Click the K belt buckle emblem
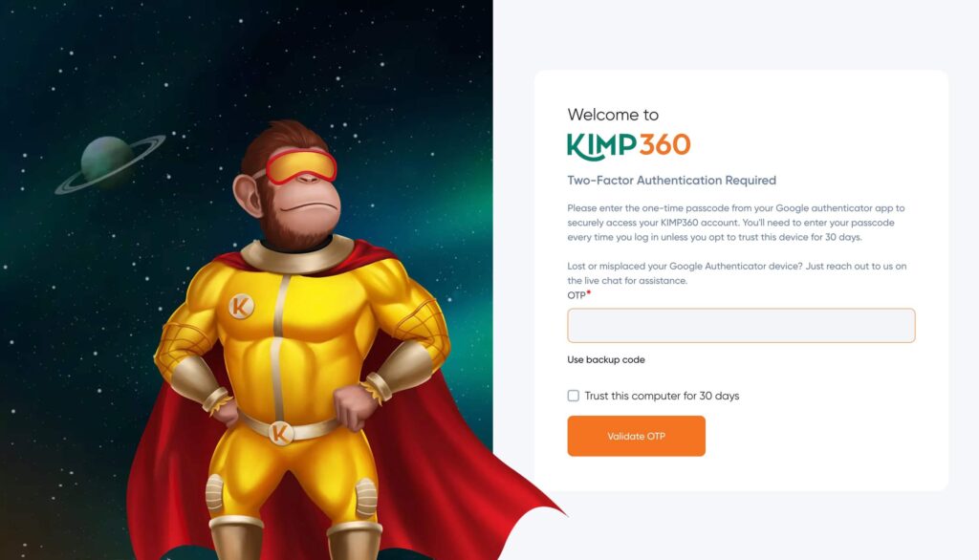Screen dimensions: 979x560 280,432
